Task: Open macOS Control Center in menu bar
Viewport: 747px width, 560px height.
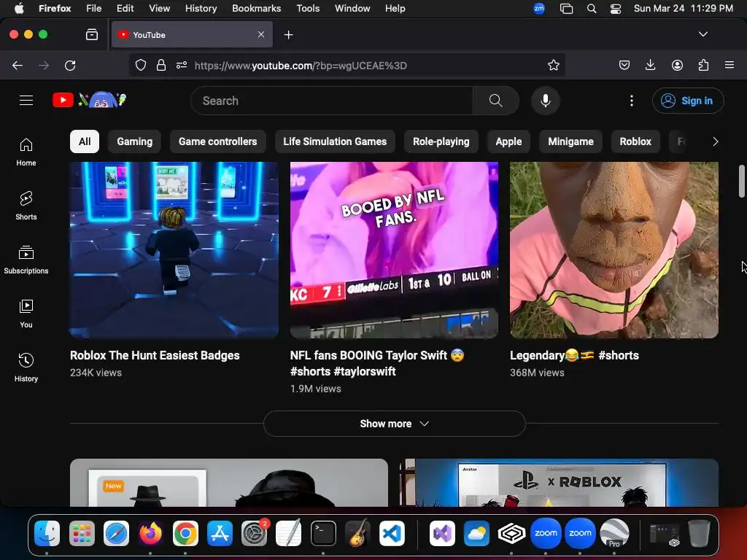Action: 616,9
